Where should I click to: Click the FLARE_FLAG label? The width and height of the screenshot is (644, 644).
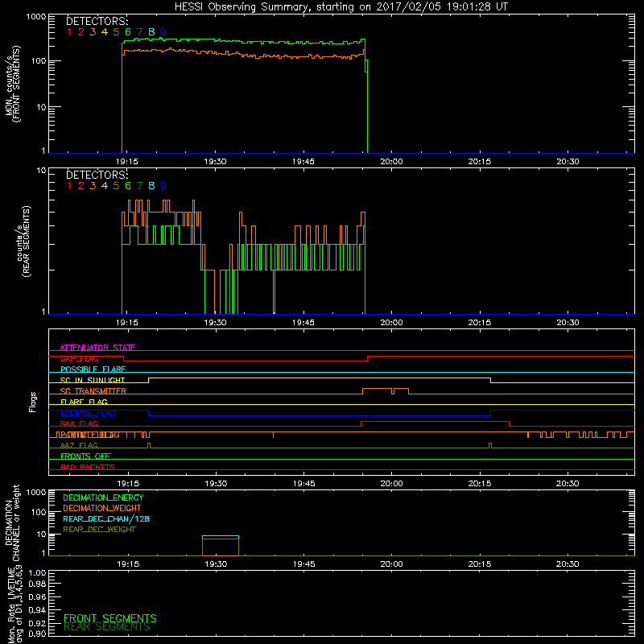(x=84, y=402)
